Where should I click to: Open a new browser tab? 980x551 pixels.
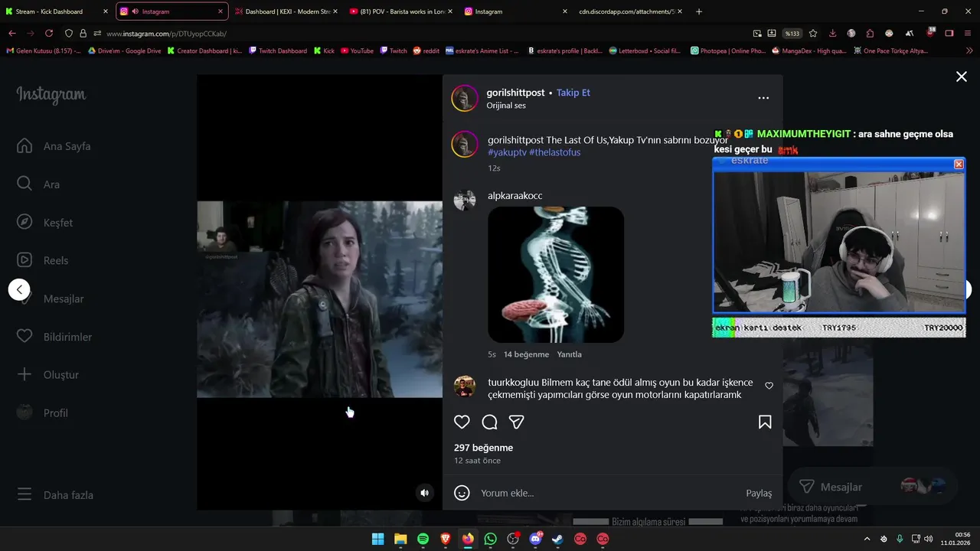(698, 11)
